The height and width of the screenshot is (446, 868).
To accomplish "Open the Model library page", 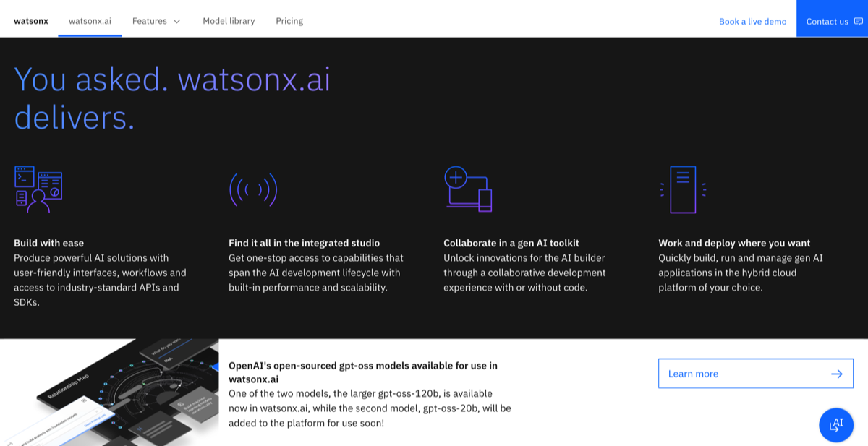I will pos(229,21).
